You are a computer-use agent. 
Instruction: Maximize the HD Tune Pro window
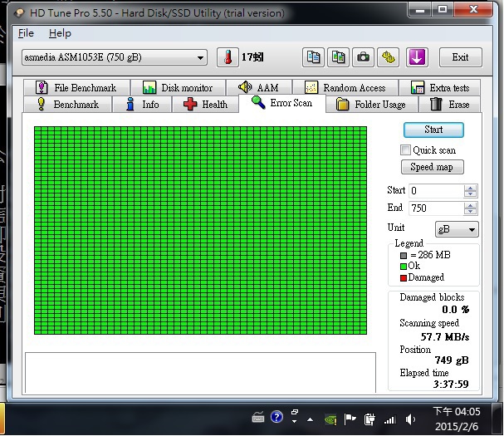click(443, 9)
